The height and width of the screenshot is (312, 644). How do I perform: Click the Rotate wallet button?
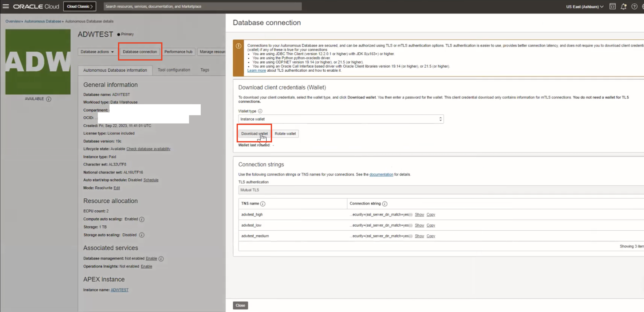(x=285, y=134)
